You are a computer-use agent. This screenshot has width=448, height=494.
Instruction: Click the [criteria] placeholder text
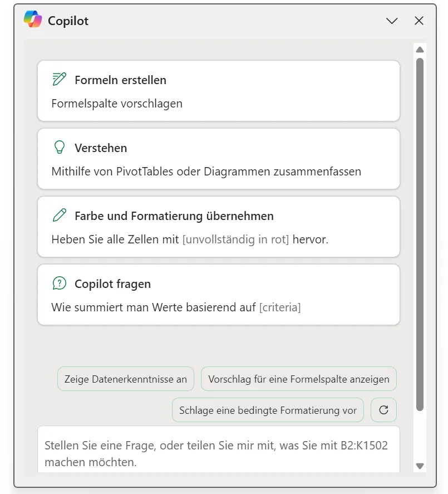(x=280, y=307)
